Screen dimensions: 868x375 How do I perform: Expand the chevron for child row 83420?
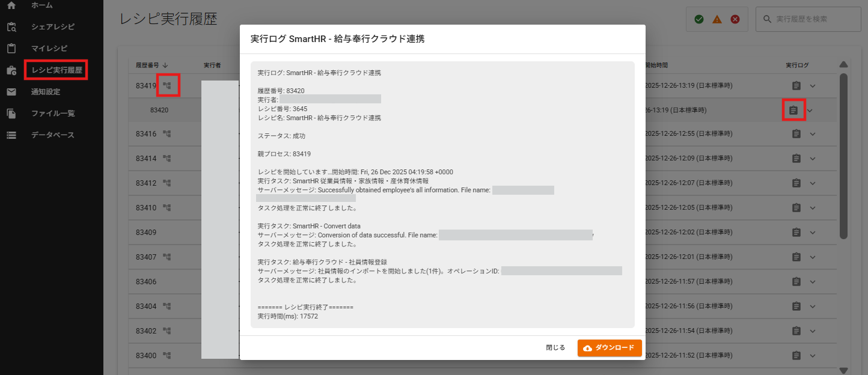click(x=810, y=110)
